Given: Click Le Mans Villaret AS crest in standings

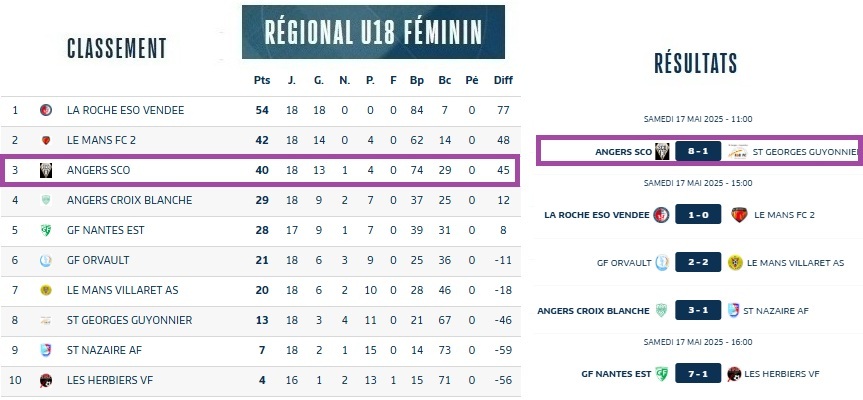Looking at the screenshot, I should tap(45, 290).
